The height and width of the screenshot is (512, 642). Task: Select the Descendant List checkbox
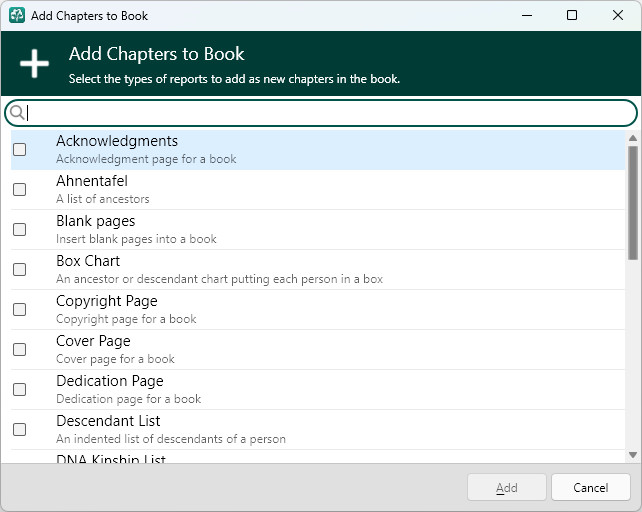(19, 430)
